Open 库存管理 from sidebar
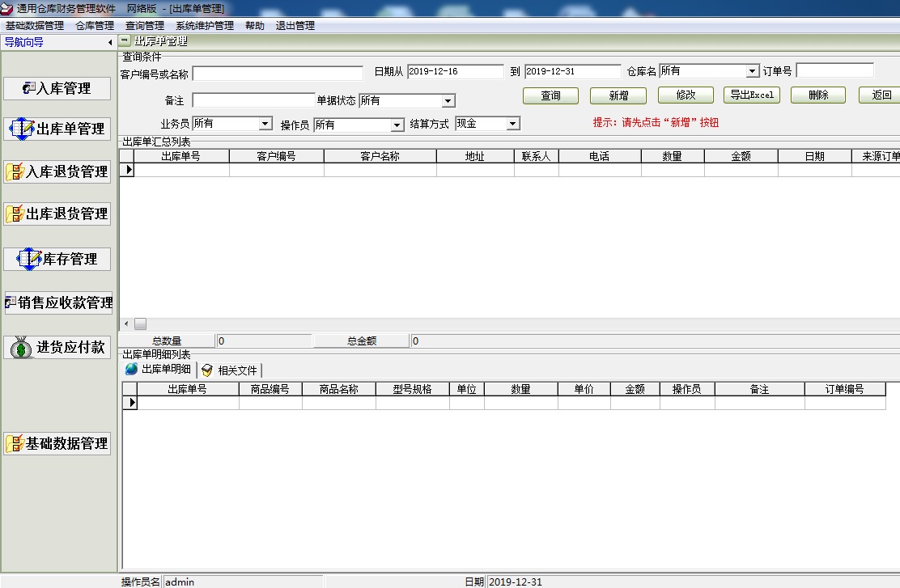The height and width of the screenshot is (588, 900). click(x=57, y=259)
